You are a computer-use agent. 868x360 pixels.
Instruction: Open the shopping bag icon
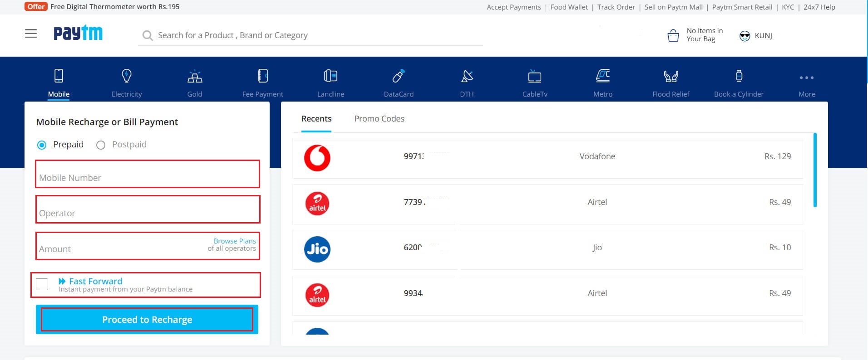(673, 35)
